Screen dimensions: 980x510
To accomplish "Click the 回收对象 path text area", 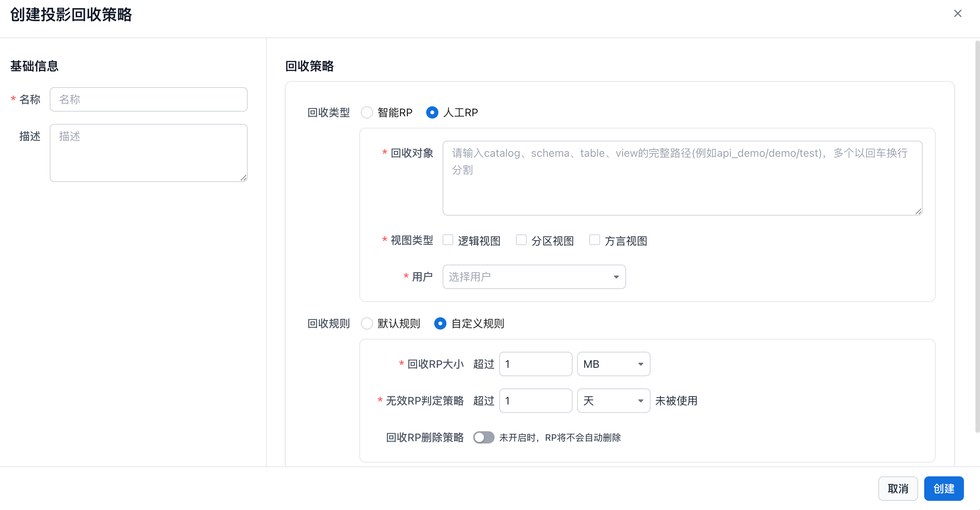I will click(x=682, y=178).
